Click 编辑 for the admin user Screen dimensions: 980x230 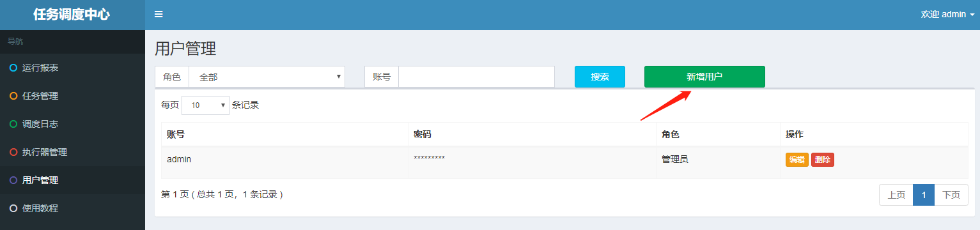pyautogui.click(x=797, y=160)
